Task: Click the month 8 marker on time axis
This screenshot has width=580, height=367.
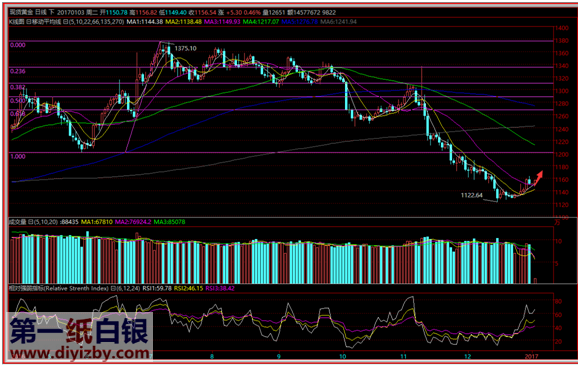Action: click(x=212, y=356)
